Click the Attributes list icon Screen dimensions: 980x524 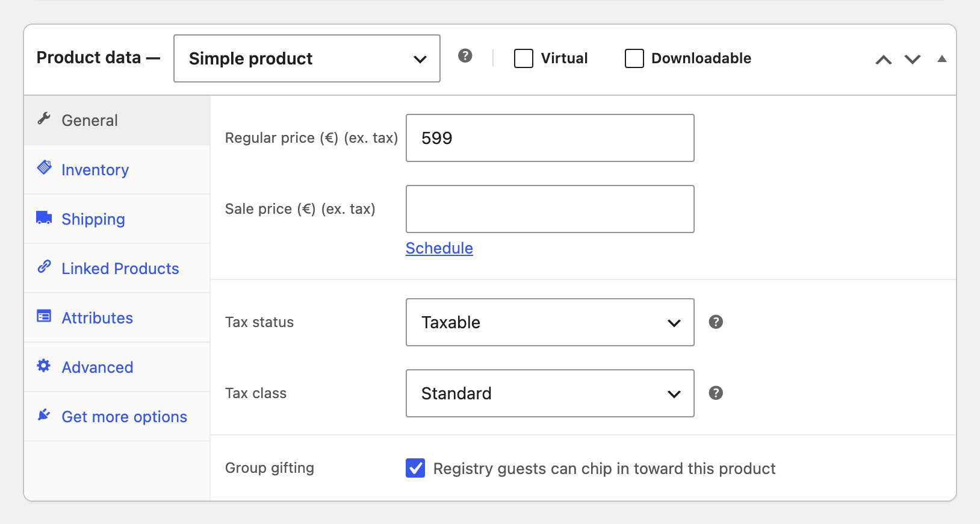pos(44,316)
